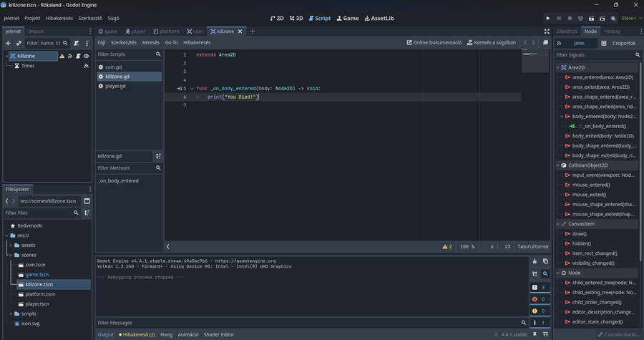
Task: Switch to the player scene tab
Action: [135, 31]
